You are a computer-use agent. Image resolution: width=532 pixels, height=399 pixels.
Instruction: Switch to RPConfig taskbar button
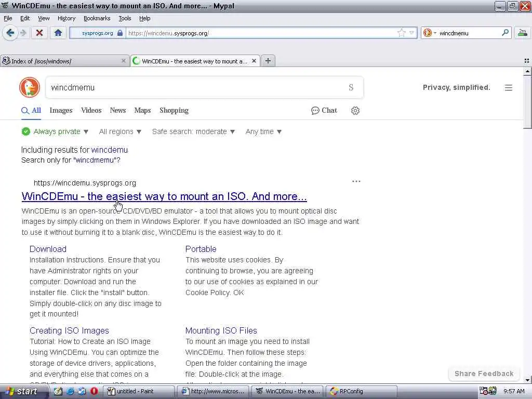click(x=361, y=392)
